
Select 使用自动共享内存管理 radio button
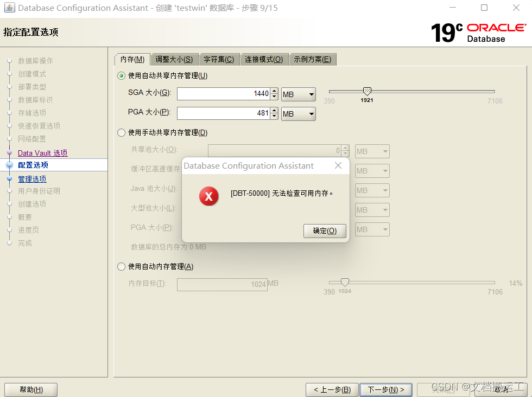(x=121, y=75)
